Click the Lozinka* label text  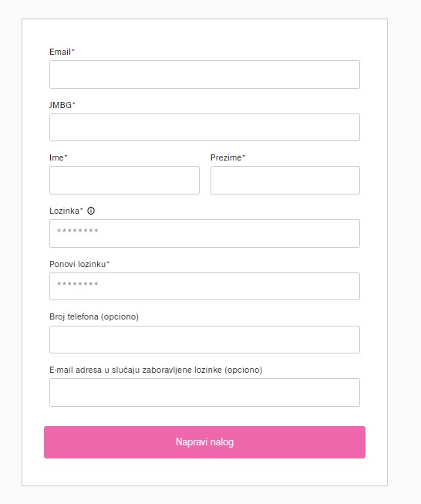66,211
